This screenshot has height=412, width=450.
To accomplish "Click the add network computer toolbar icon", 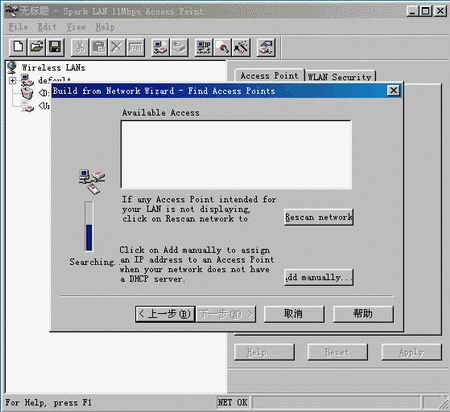I will 160,47.
